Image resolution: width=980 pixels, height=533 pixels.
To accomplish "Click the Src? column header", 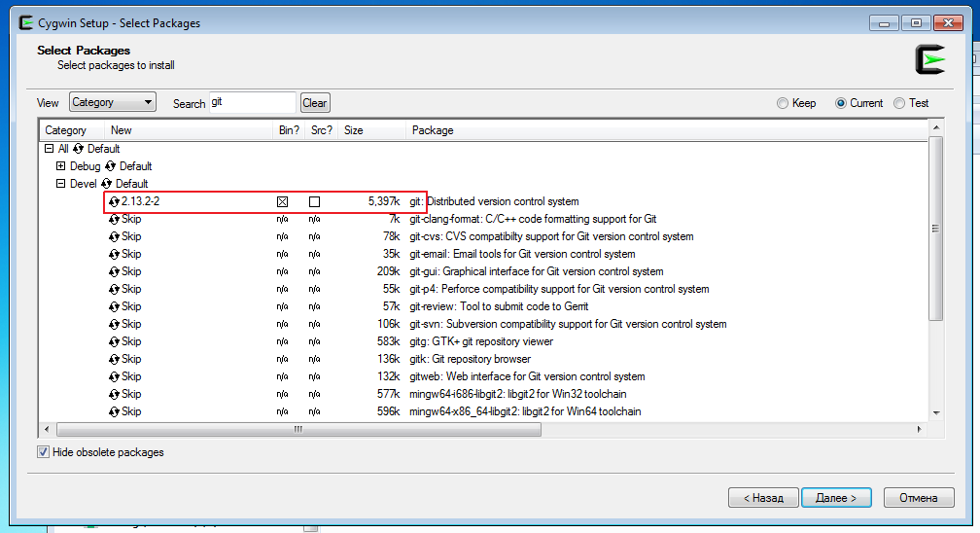I will (322, 130).
